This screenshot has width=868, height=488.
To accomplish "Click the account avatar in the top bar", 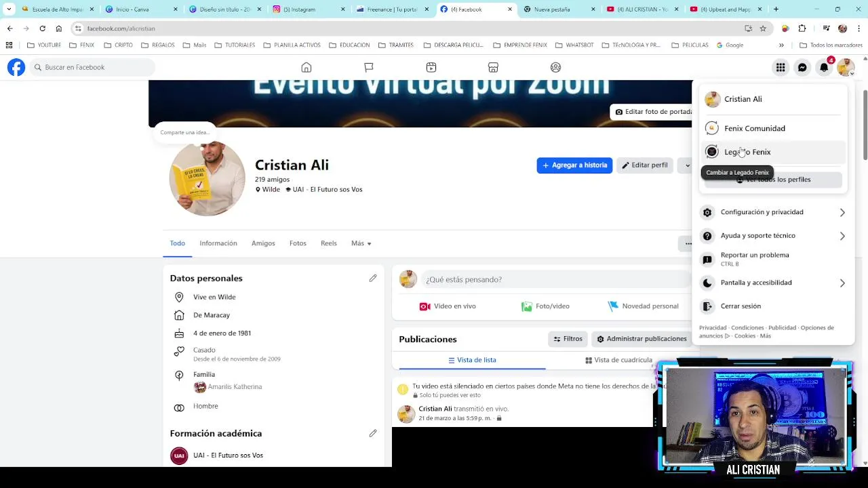I will [x=846, y=67].
